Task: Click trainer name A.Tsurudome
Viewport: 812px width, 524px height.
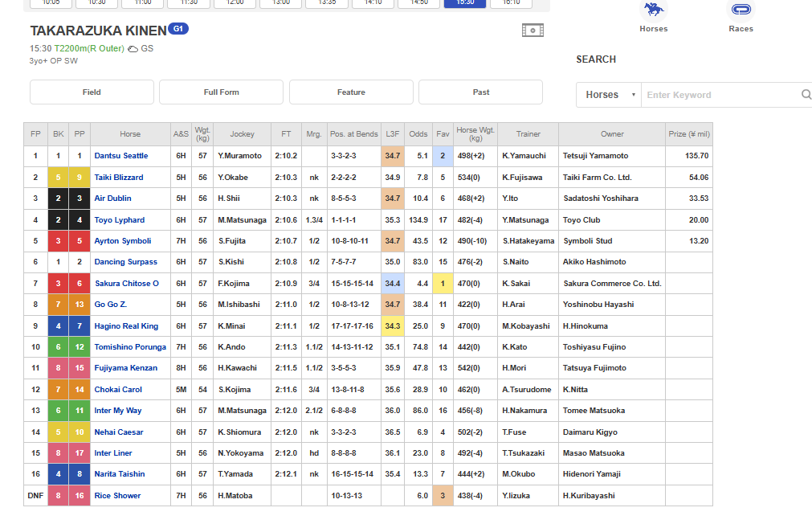Action: click(x=527, y=389)
